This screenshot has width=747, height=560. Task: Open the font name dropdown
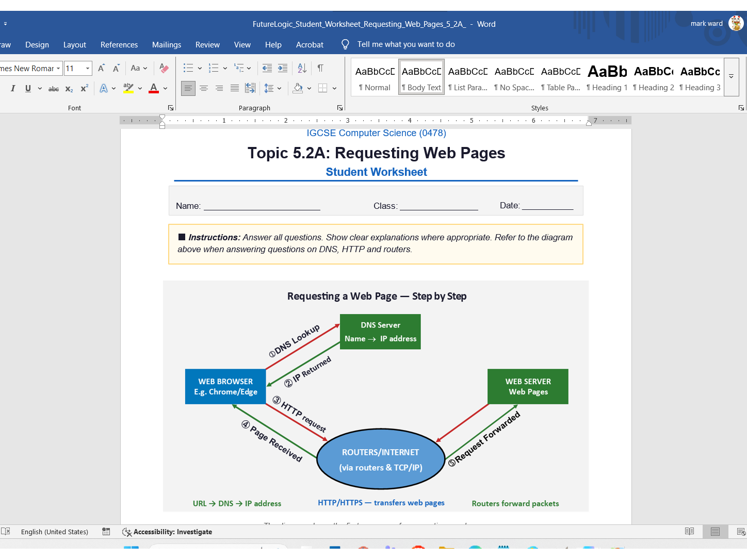coord(58,68)
